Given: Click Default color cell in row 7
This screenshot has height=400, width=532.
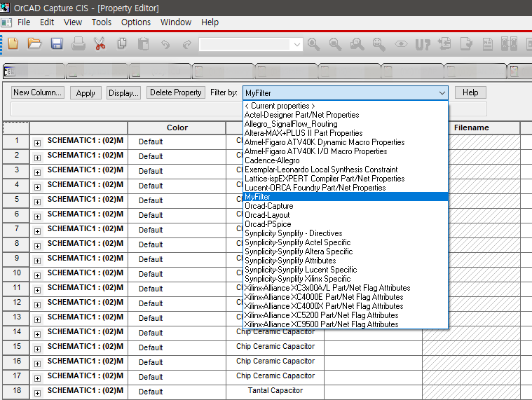Looking at the screenshot, I should pos(177,230).
